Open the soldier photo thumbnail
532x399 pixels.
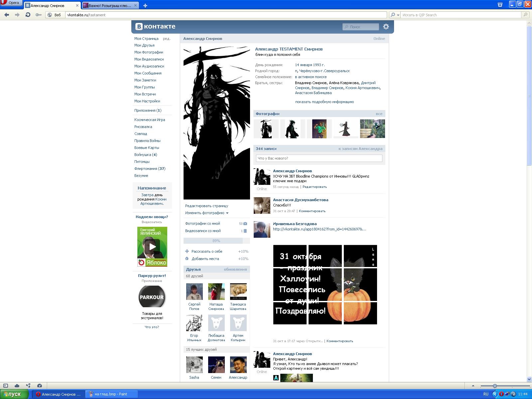[372, 129]
